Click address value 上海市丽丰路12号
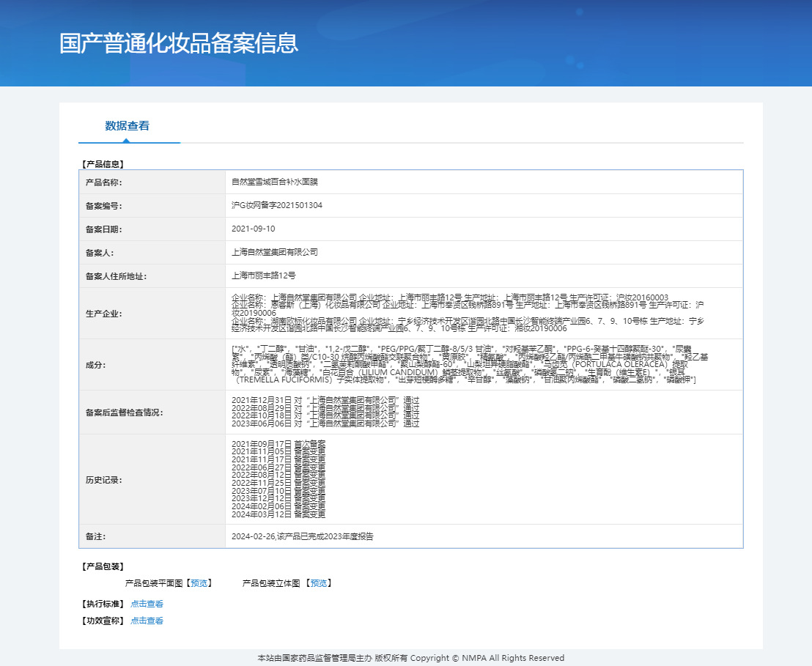Image resolution: width=812 pixels, height=666 pixels. 264,275
